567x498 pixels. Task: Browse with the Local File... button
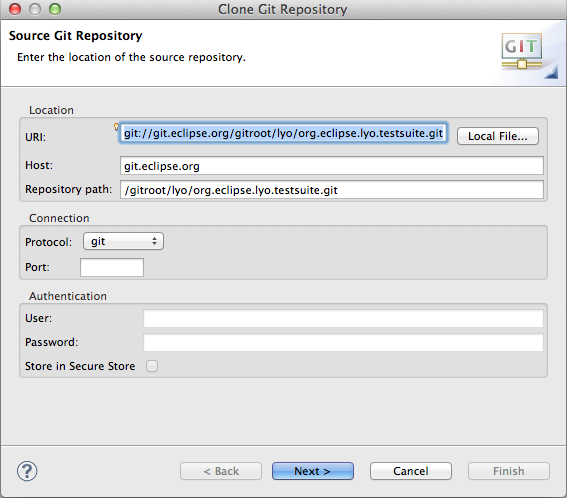click(498, 136)
